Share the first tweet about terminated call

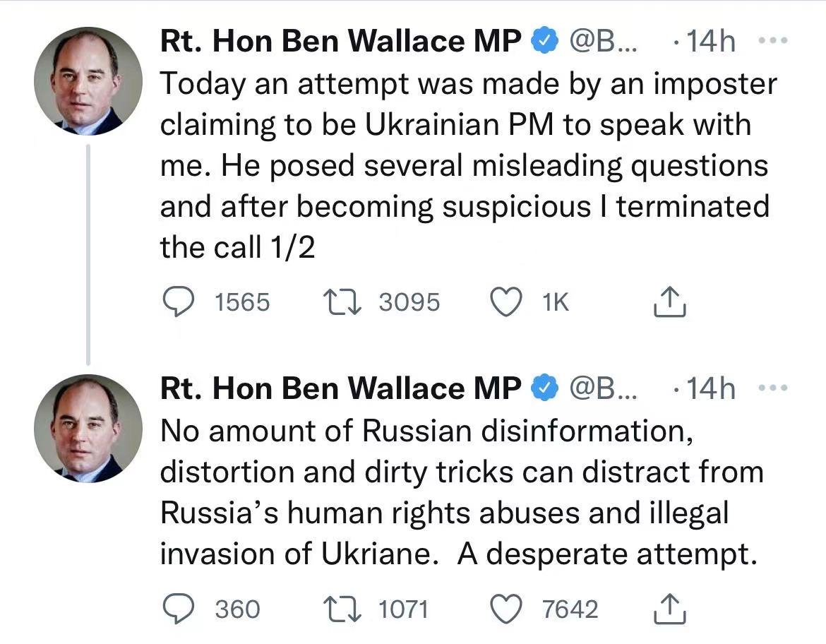coord(669,303)
